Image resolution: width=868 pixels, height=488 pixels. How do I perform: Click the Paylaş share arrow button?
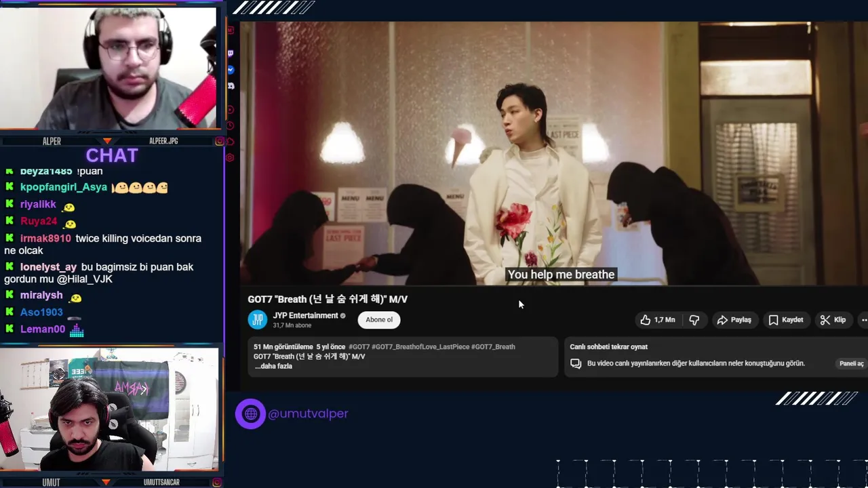pyautogui.click(x=734, y=320)
